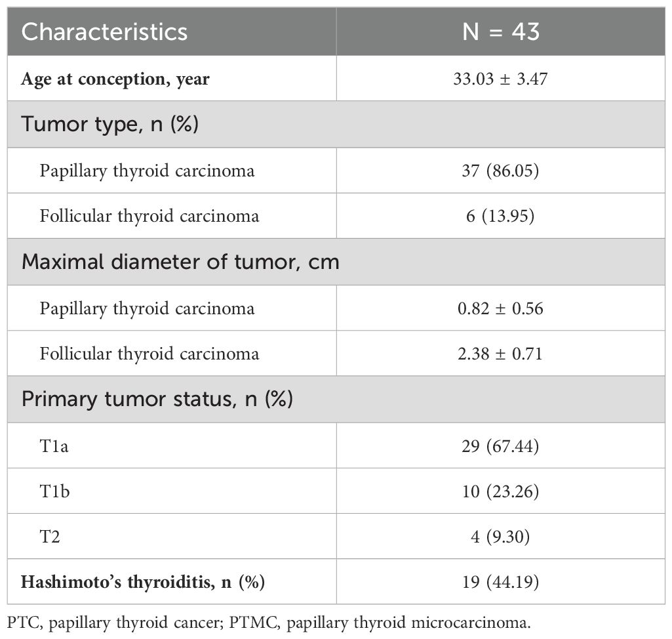Select the Primary tumor status heading
The width and height of the screenshot is (672, 639).
[x=157, y=400]
